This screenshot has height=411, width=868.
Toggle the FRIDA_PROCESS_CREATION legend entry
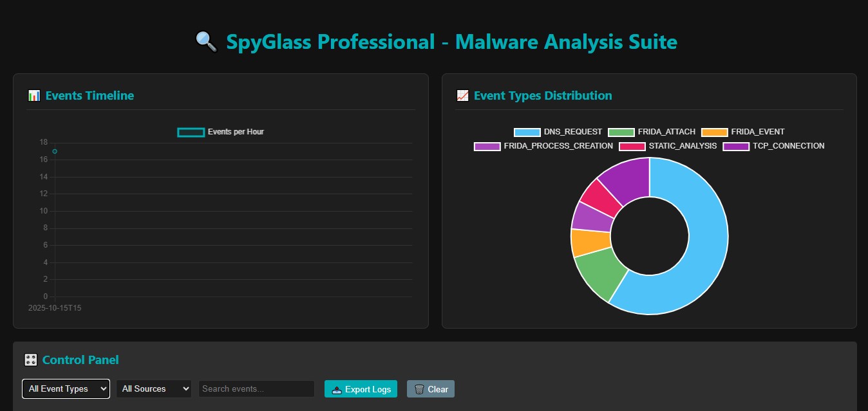543,146
